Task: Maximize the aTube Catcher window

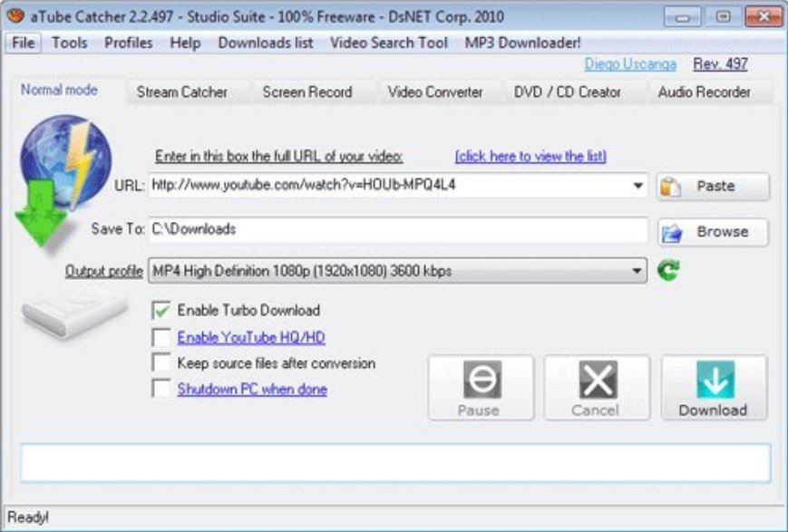Action: point(724,17)
